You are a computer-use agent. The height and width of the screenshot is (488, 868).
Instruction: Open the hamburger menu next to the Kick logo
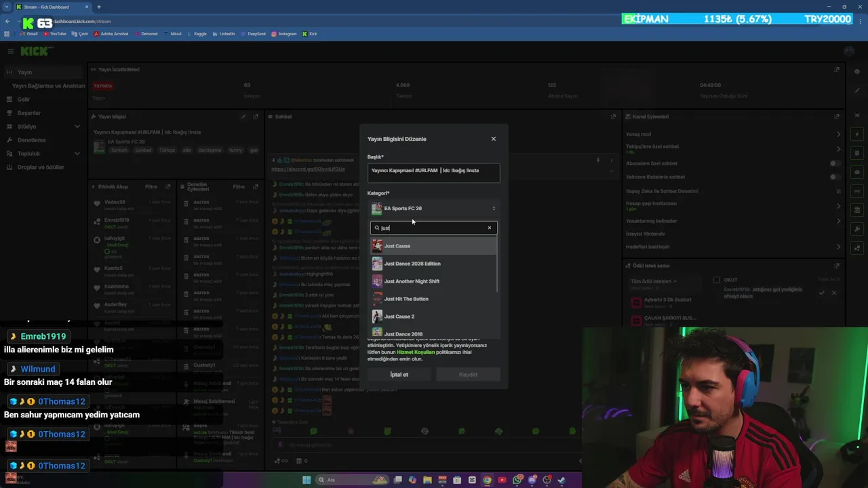pyautogui.click(x=11, y=52)
